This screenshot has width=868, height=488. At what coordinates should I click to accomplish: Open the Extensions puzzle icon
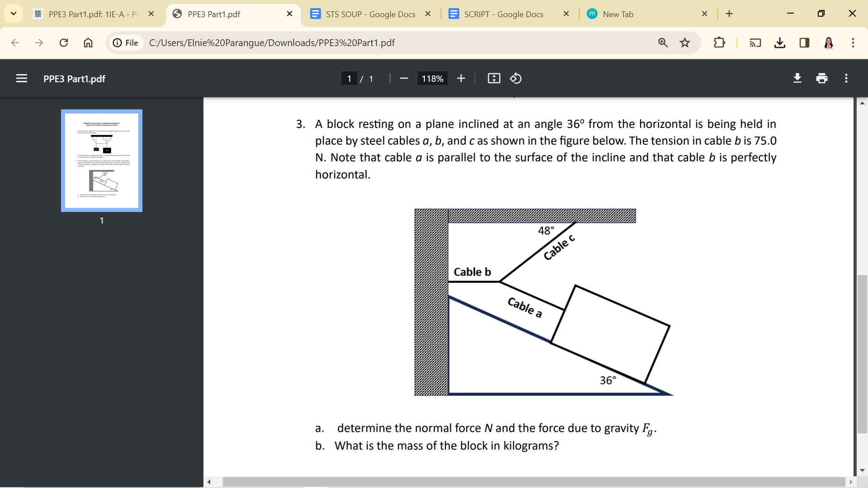click(x=719, y=42)
